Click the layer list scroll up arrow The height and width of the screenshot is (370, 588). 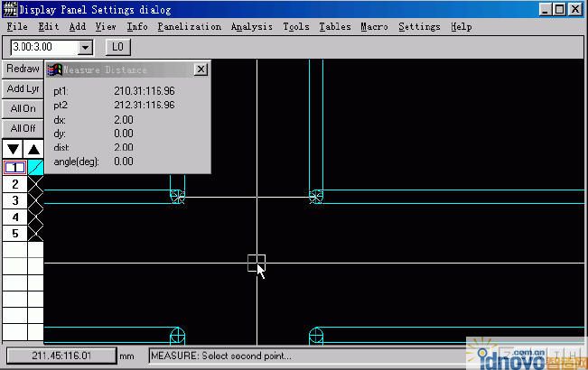pos(33,149)
